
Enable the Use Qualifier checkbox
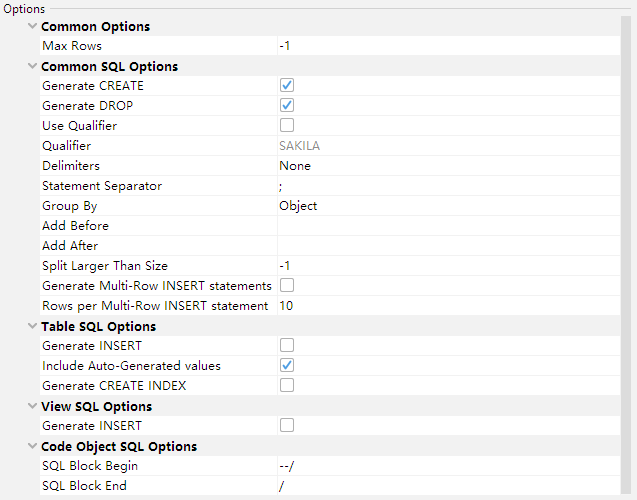coord(287,126)
